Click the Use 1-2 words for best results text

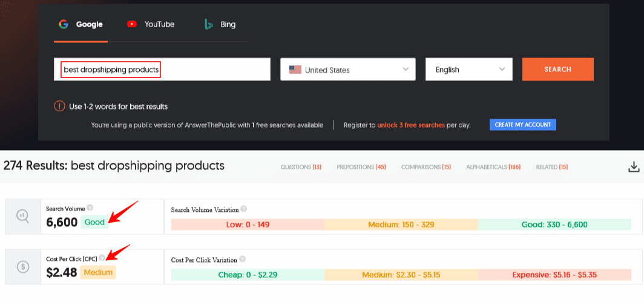(x=118, y=107)
